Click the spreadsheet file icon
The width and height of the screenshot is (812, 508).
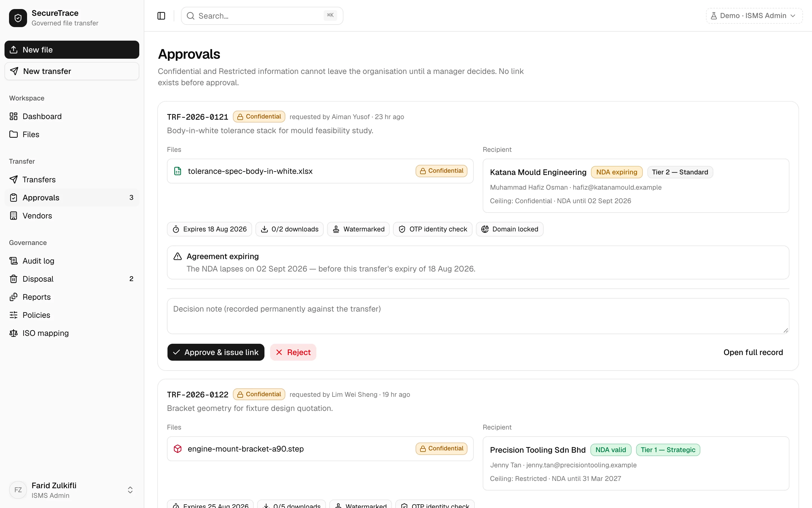coord(178,171)
